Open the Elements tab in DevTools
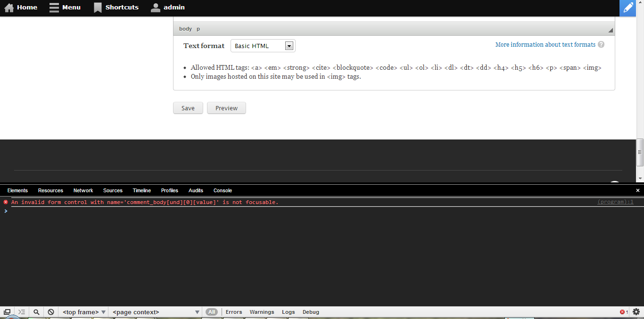644x319 pixels. click(x=17, y=190)
